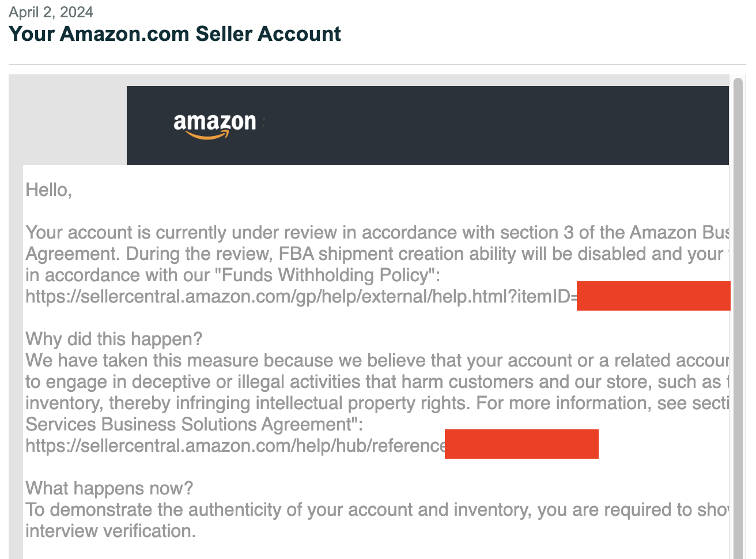Click the April 2, 2024 date

[x=51, y=12]
